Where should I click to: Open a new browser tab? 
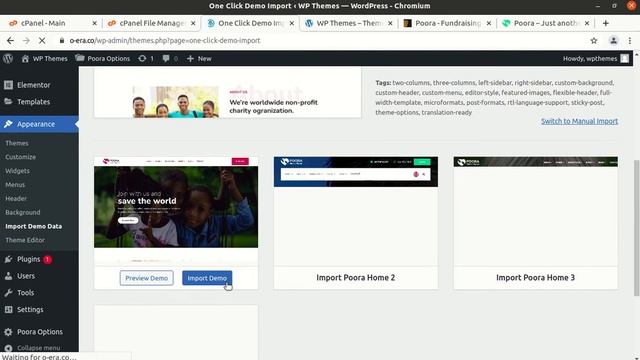(606, 23)
